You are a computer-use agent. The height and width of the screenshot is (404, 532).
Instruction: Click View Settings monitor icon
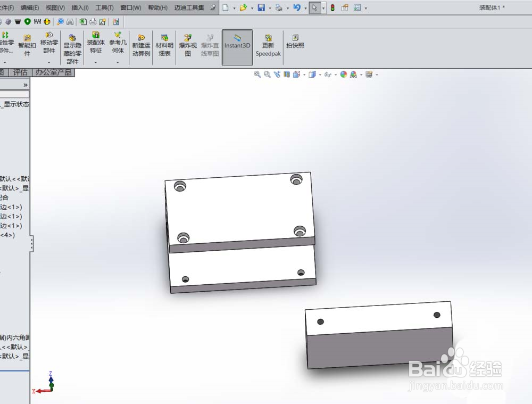[369, 75]
